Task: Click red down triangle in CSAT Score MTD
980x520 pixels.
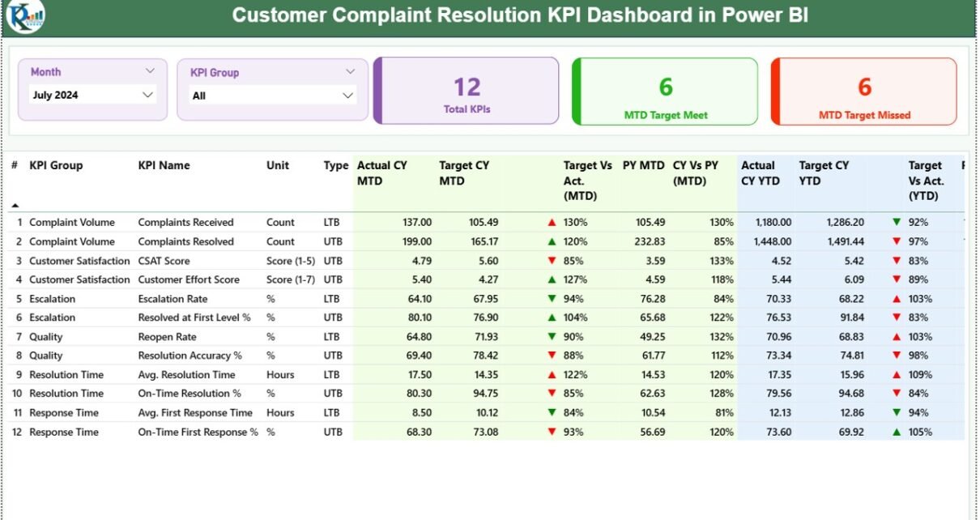Action: 552,261
